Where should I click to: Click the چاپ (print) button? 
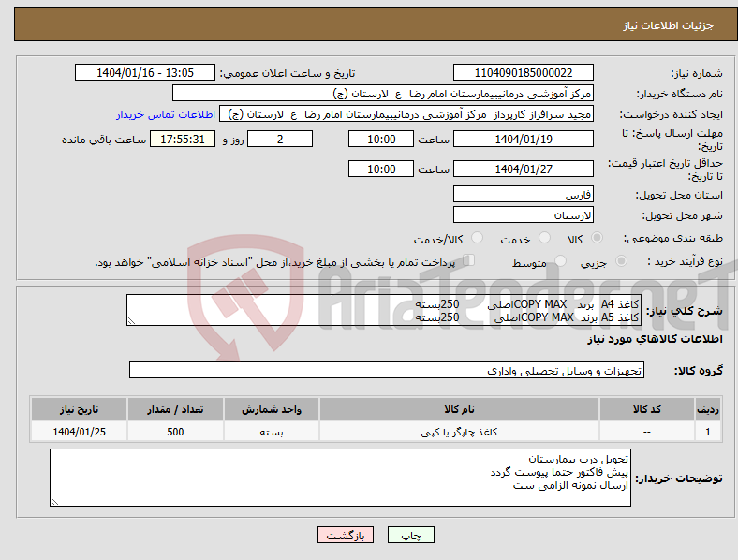click(x=410, y=535)
